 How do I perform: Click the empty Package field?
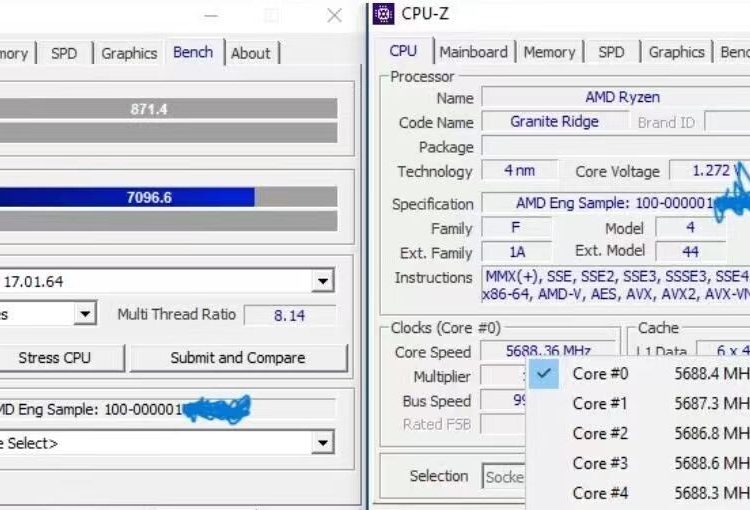(x=616, y=146)
